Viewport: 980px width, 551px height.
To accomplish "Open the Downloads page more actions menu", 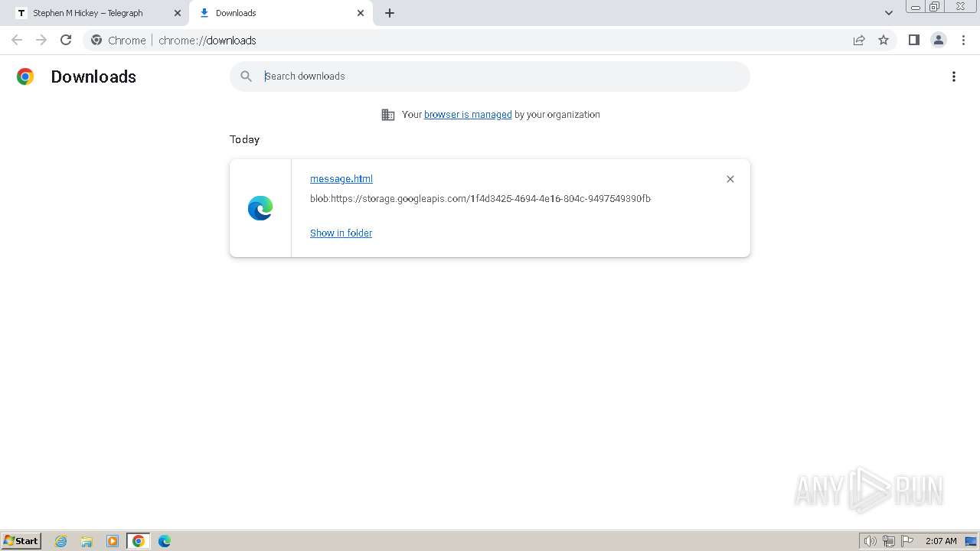I will (x=954, y=77).
